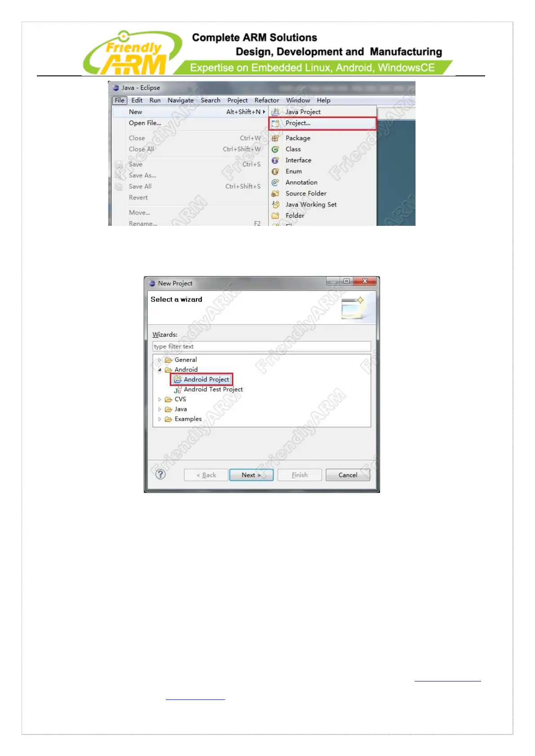Click the Project... wizard icon
This screenshot has height=756, width=535.
(275, 123)
